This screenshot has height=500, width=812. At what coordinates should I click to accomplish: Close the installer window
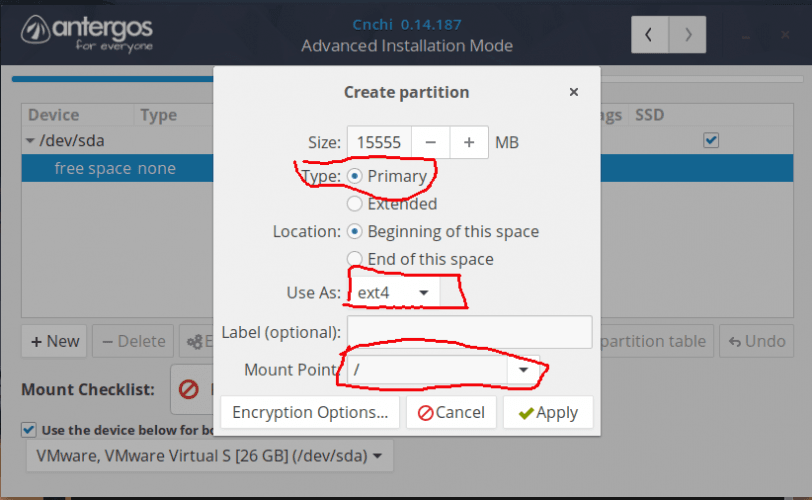tap(785, 35)
